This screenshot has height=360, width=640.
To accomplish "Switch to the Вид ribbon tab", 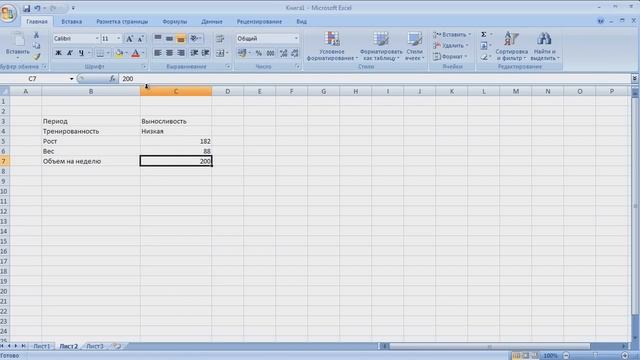I will tap(302, 22).
